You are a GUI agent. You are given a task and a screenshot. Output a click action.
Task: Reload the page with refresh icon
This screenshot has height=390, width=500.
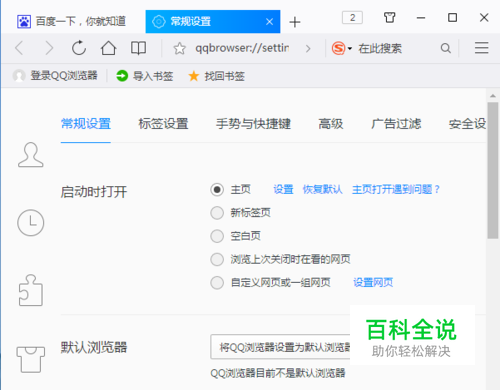pyautogui.click(x=79, y=48)
